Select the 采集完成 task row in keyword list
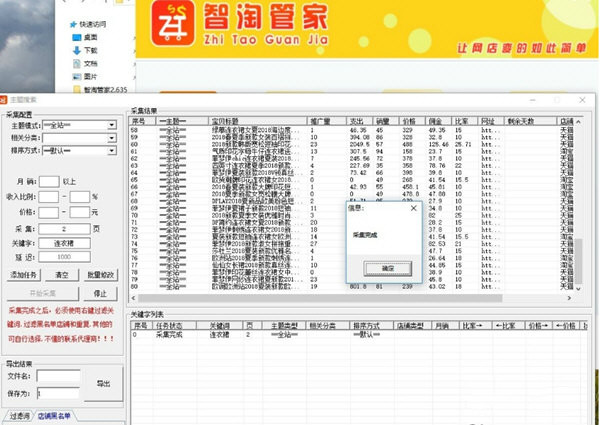The height and width of the screenshot is (425, 600). click(359, 335)
